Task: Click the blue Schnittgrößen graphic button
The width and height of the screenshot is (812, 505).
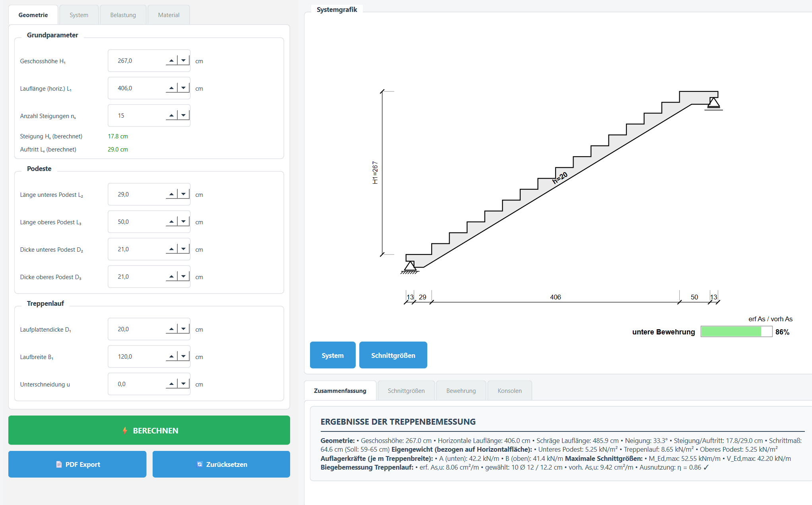Action: click(x=393, y=355)
